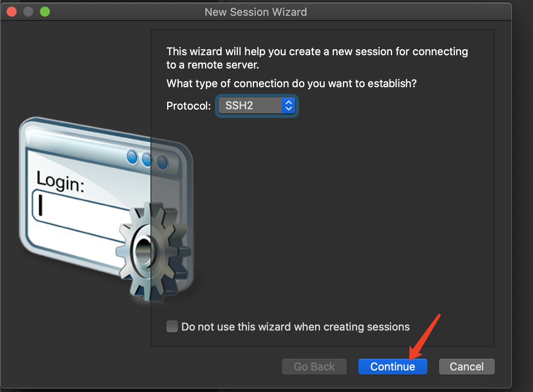Click the Continue button
The height and width of the screenshot is (392, 533).
coord(392,367)
